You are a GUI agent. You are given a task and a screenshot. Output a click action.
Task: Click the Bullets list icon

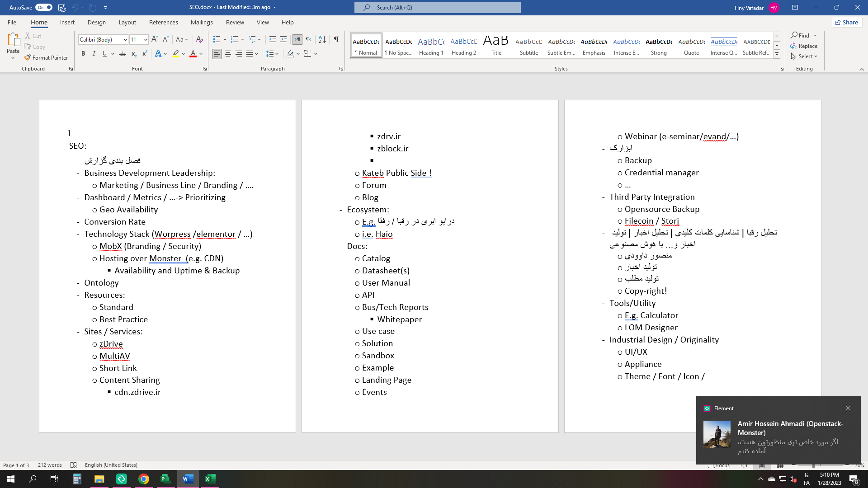[217, 39]
